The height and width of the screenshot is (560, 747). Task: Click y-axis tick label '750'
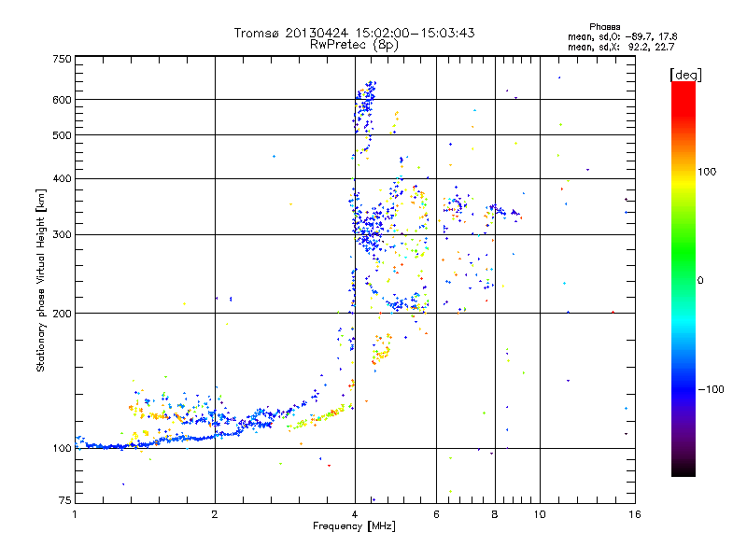[63, 59]
